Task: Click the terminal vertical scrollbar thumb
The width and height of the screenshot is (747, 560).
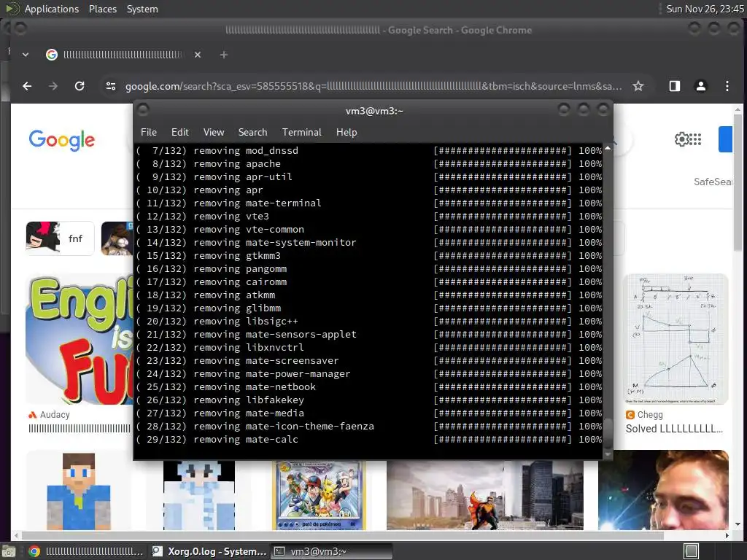Action: coord(608,432)
